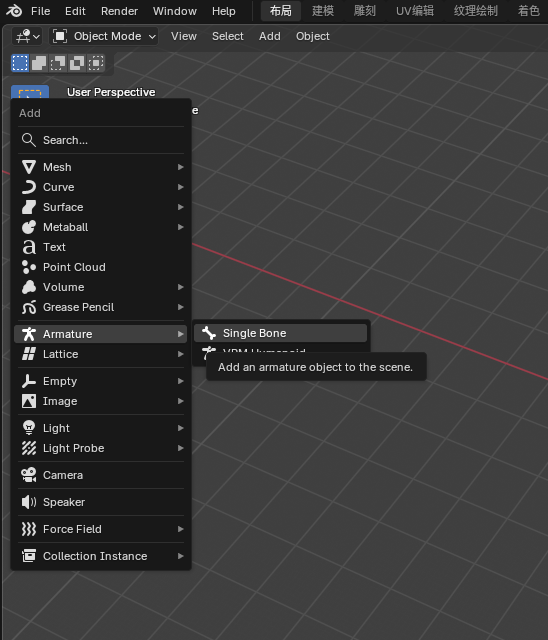This screenshot has width=548, height=640.
Task: Click the Search field in Add menu
Action: [101, 140]
